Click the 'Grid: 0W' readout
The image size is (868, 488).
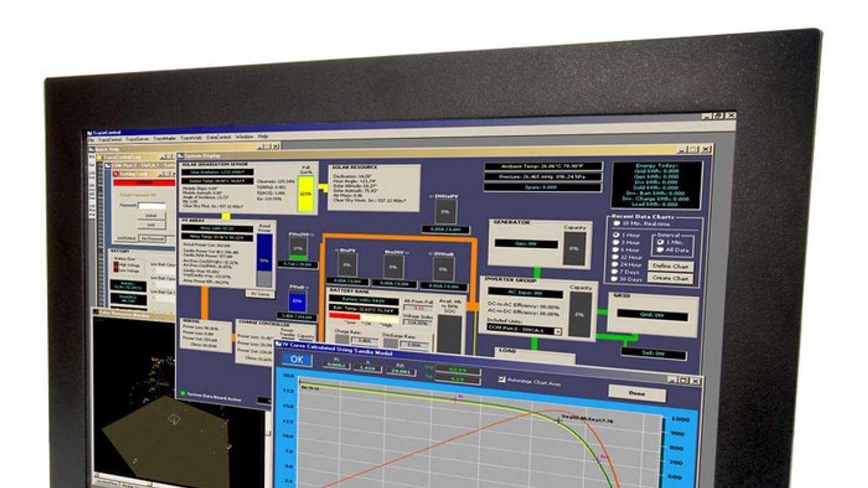click(x=652, y=315)
